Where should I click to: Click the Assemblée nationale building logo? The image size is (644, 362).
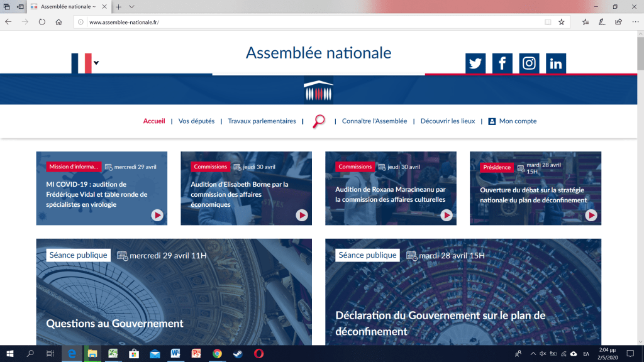318,90
